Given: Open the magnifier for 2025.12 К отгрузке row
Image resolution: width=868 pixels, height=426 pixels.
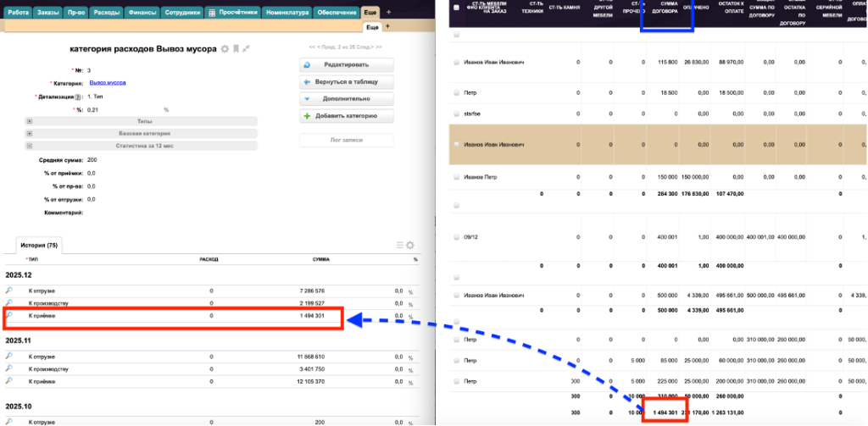Looking at the screenshot, I should [9, 290].
